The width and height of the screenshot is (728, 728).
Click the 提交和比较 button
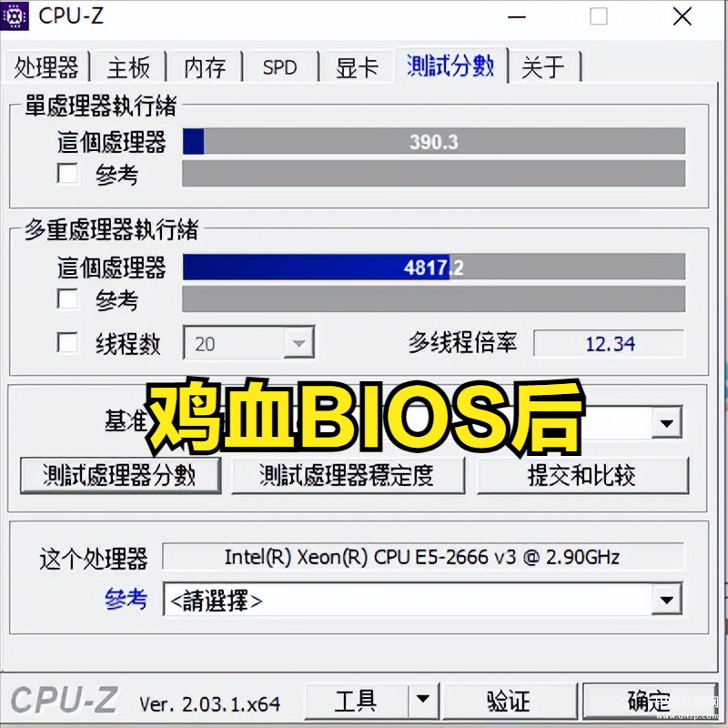click(582, 475)
